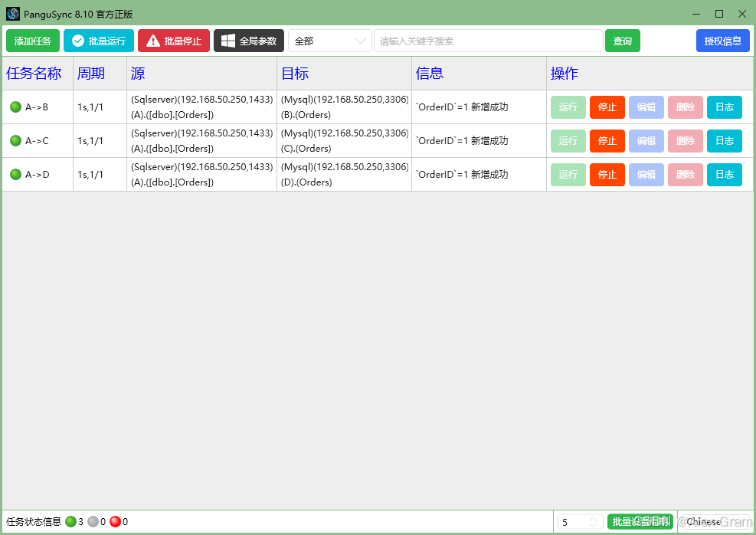The image size is (756, 535).
Task: Click the target cell with (D).(Orders)
Action: click(x=344, y=174)
